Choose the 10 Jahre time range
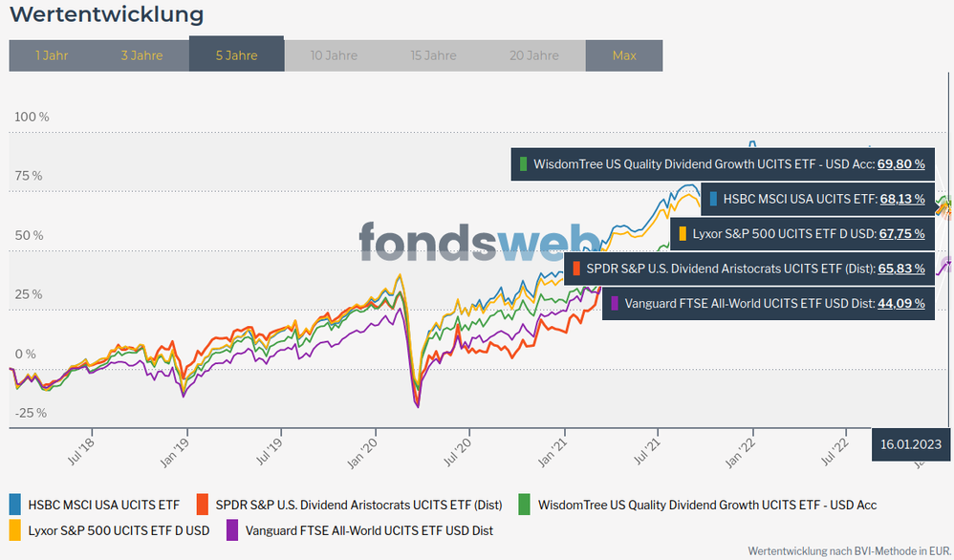954x560 pixels. (x=334, y=55)
